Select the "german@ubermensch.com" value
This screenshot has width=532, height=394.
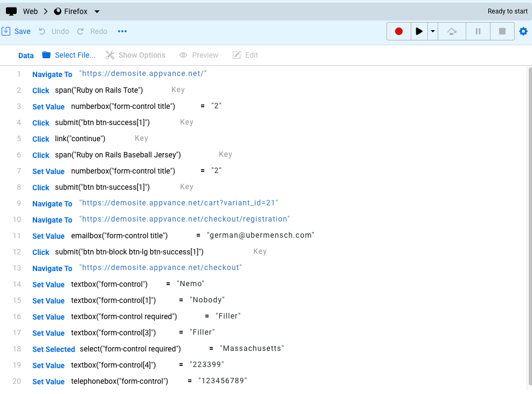pyautogui.click(x=260, y=236)
